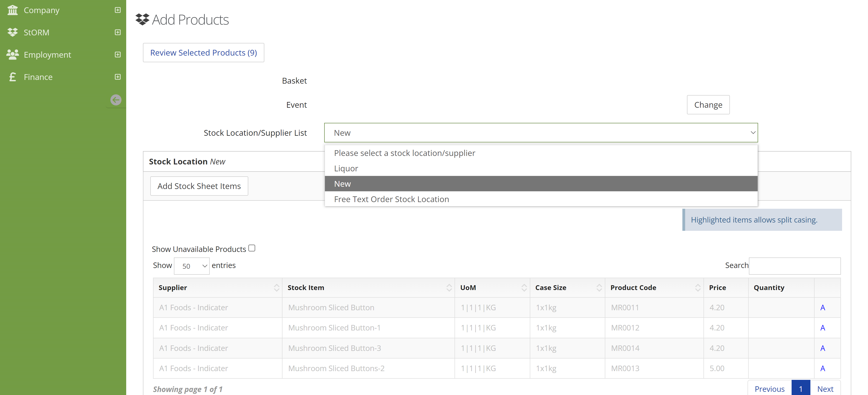The width and height of the screenshot is (868, 395).
Task: Click the A link for MR0011 row
Action: (823, 308)
